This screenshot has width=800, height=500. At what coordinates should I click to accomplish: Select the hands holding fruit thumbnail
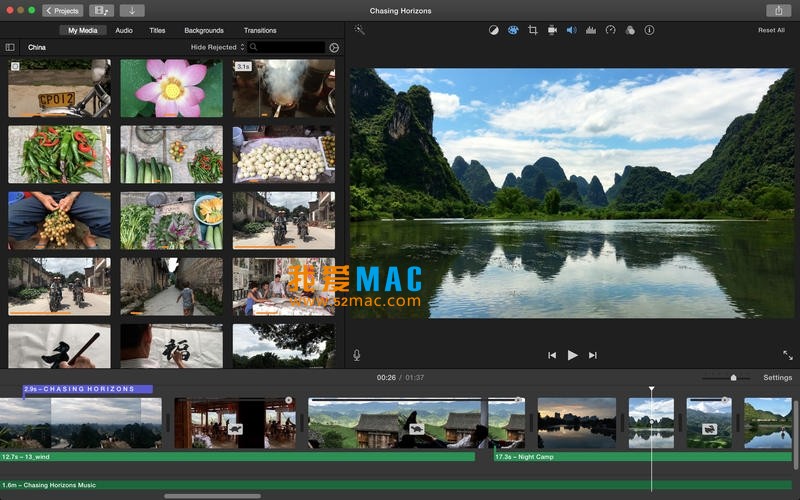pyautogui.click(x=59, y=220)
